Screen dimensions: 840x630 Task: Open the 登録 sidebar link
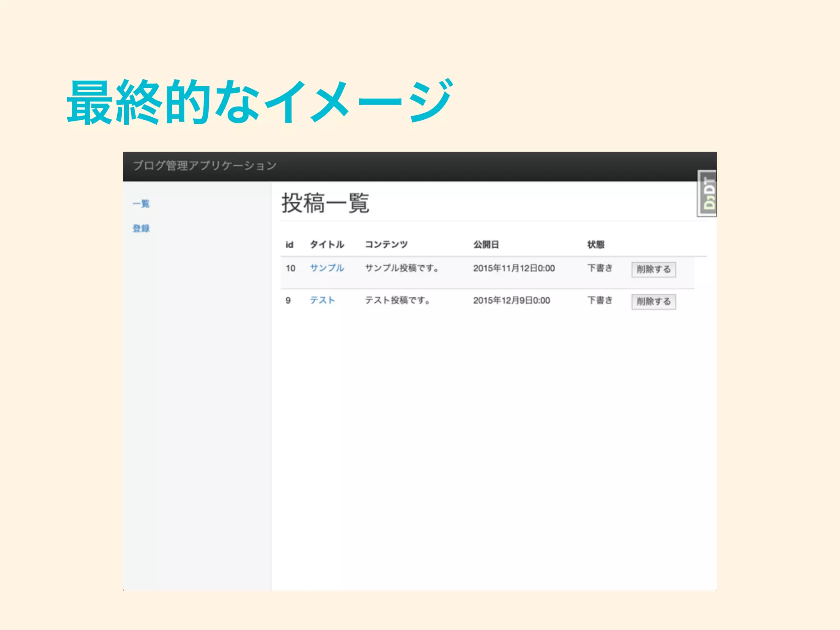pyautogui.click(x=141, y=228)
